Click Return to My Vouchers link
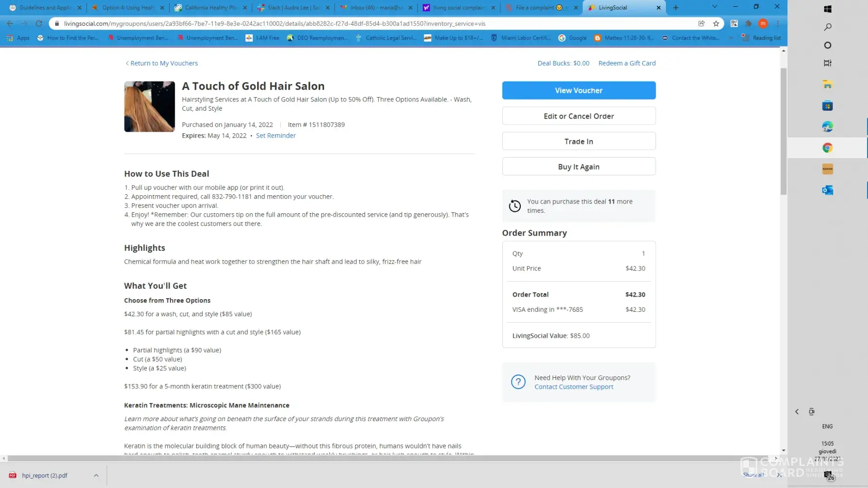 pyautogui.click(x=162, y=63)
